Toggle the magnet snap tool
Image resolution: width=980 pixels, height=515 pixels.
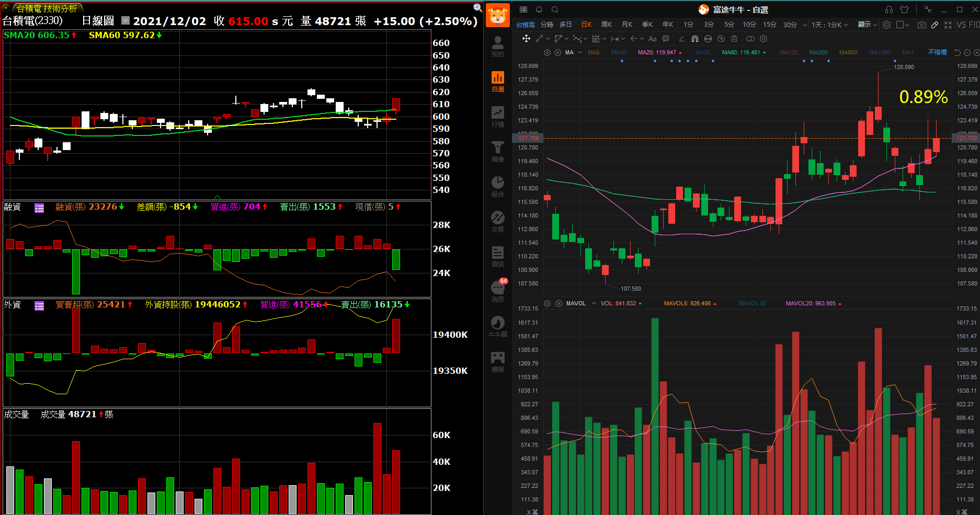tap(695, 39)
